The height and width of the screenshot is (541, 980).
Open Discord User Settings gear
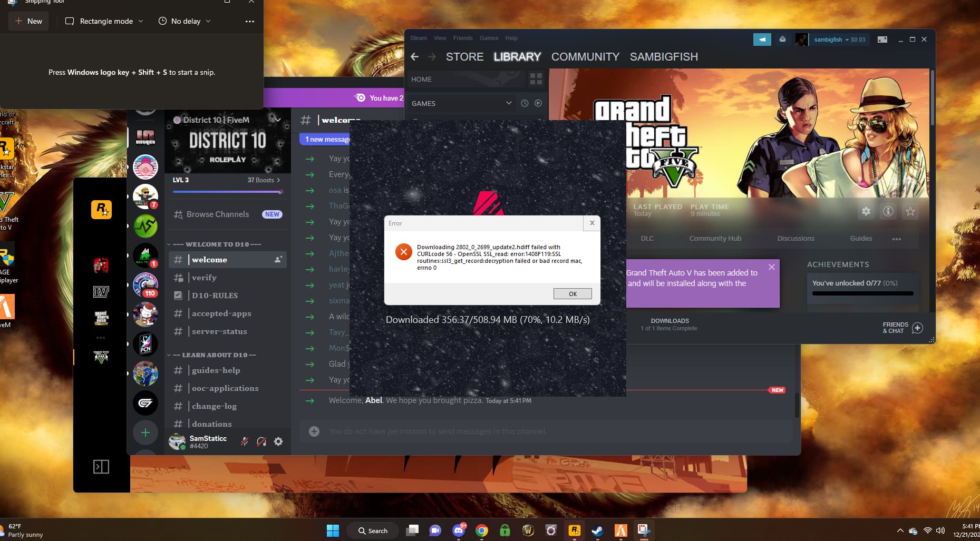tap(278, 441)
